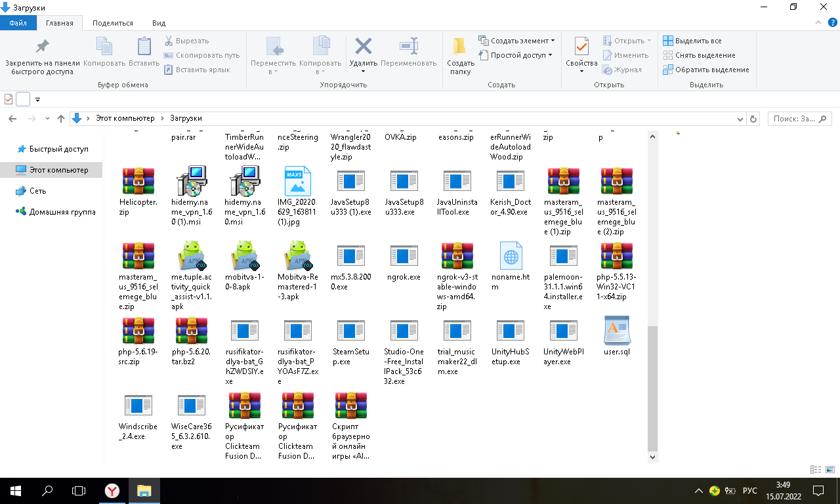Open the View (Вид) ribbon tab
The height and width of the screenshot is (504, 840).
point(159,23)
